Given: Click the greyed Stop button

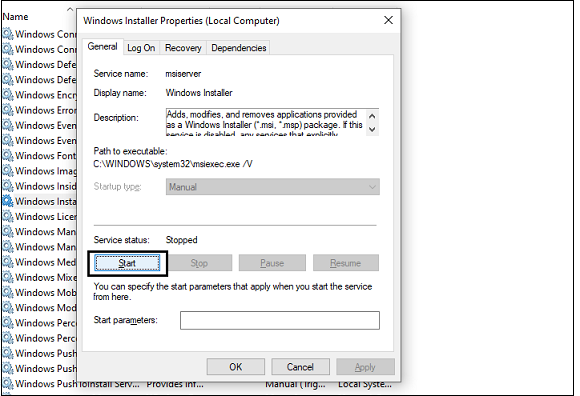Looking at the screenshot, I should point(199,263).
